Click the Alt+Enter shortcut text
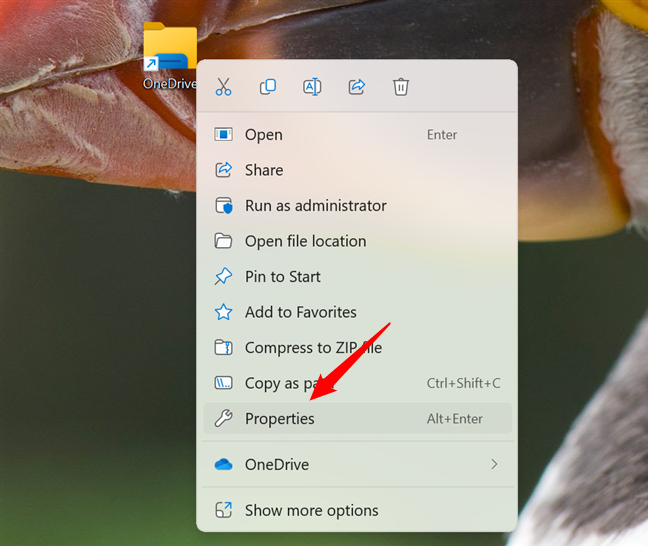 tap(455, 419)
